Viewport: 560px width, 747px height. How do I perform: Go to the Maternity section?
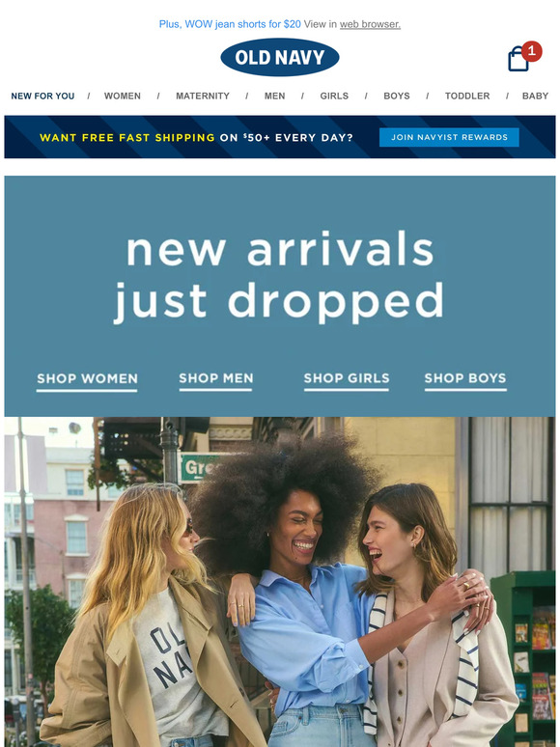pyautogui.click(x=203, y=96)
